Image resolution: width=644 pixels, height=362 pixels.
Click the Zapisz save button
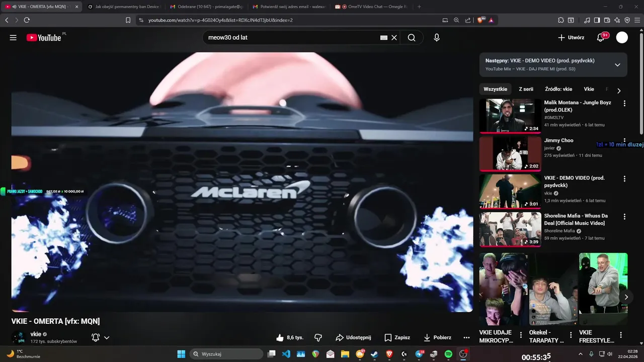click(x=397, y=337)
